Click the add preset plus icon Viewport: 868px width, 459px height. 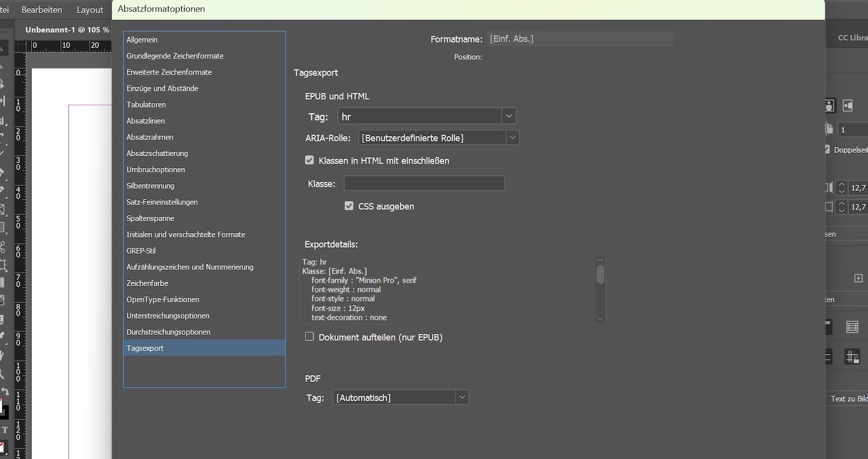[858, 278]
